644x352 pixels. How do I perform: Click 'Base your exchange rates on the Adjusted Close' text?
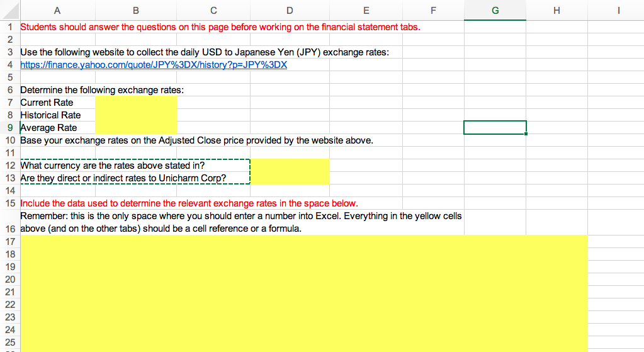197,140
